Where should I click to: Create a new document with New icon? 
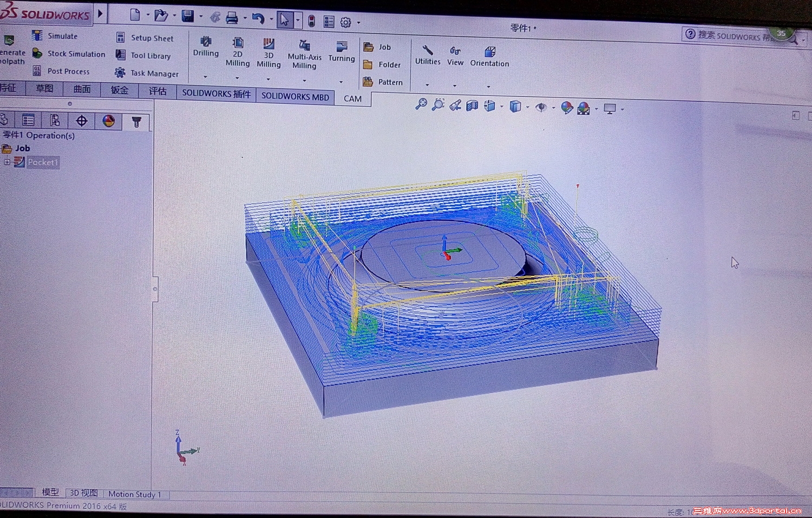tap(135, 15)
